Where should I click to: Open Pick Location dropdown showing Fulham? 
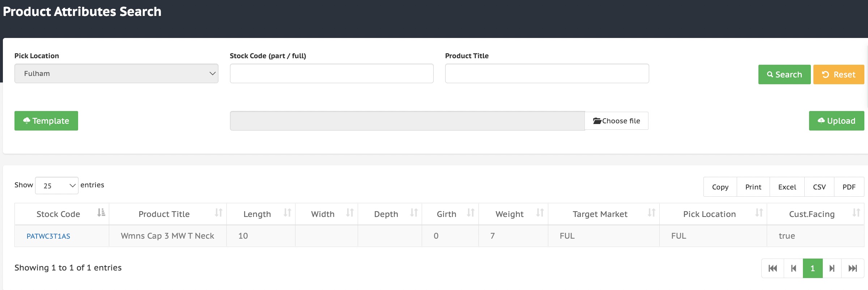click(x=116, y=73)
